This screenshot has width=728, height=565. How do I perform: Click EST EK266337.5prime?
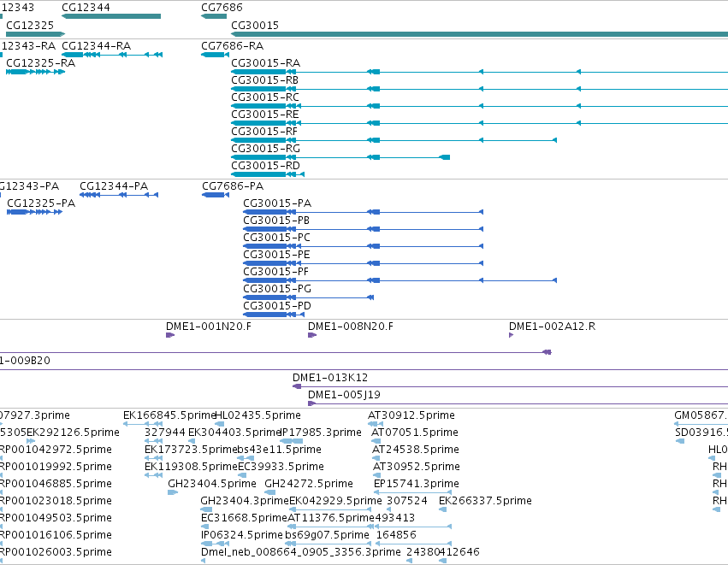(x=485, y=501)
